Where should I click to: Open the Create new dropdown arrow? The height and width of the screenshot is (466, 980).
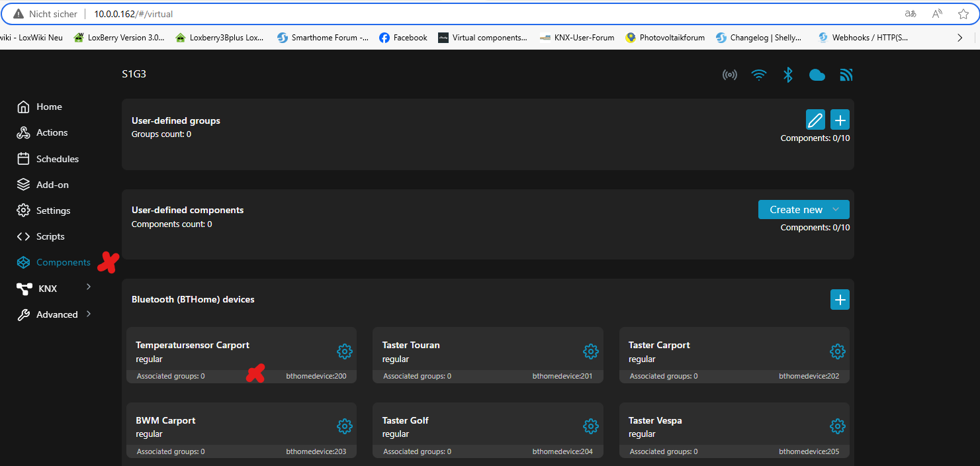836,210
